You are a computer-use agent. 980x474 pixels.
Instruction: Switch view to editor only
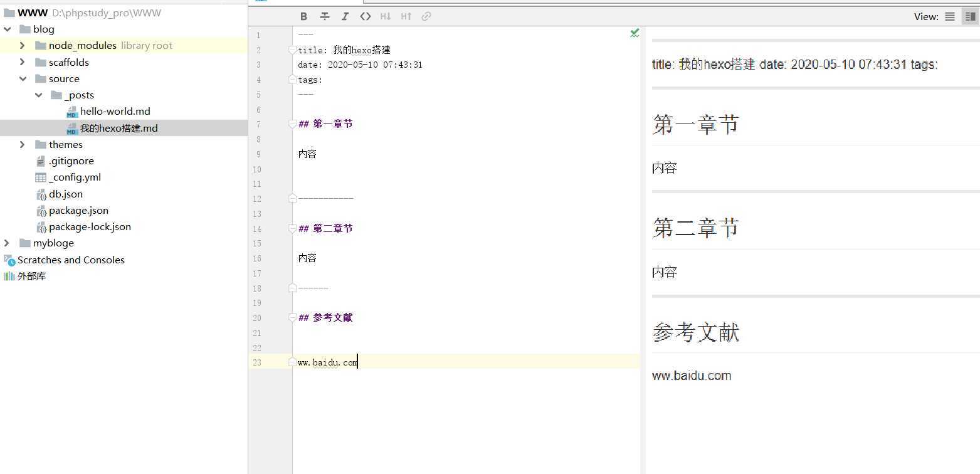(x=950, y=16)
